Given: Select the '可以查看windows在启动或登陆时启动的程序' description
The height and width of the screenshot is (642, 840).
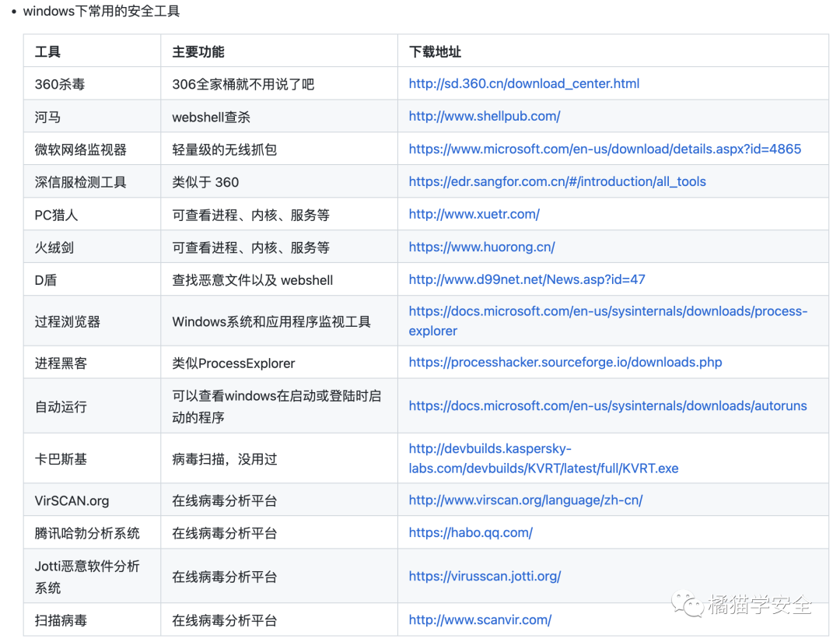Looking at the screenshot, I should click(276, 407).
